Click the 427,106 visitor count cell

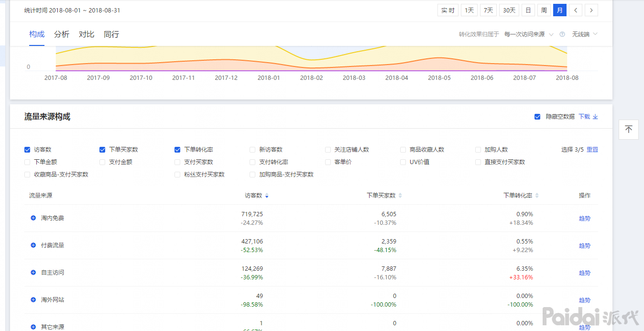tap(252, 242)
